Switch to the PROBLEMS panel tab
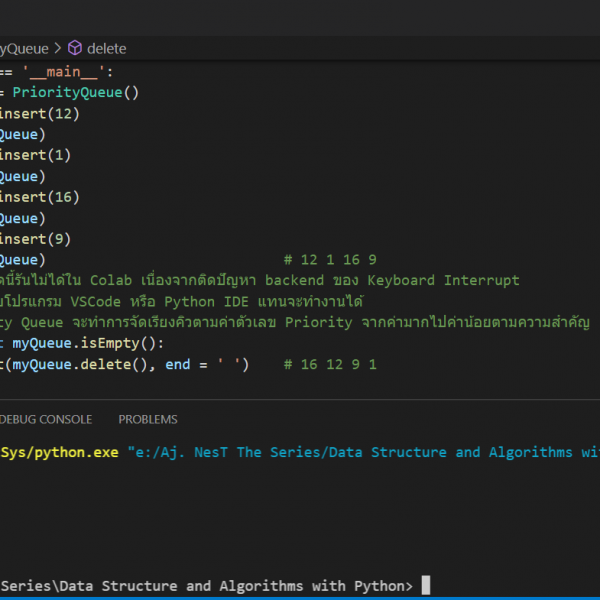600x600 pixels. pos(147,419)
